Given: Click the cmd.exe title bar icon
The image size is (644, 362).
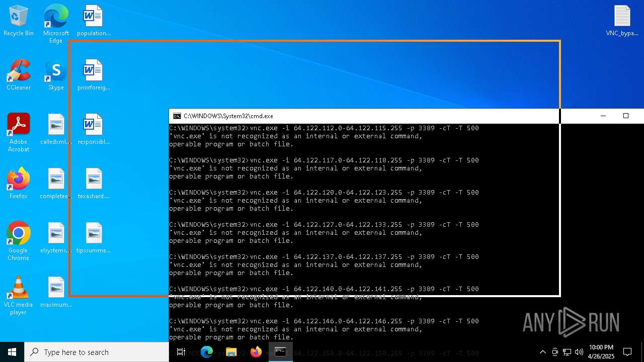Looking at the screenshot, I should [x=177, y=116].
